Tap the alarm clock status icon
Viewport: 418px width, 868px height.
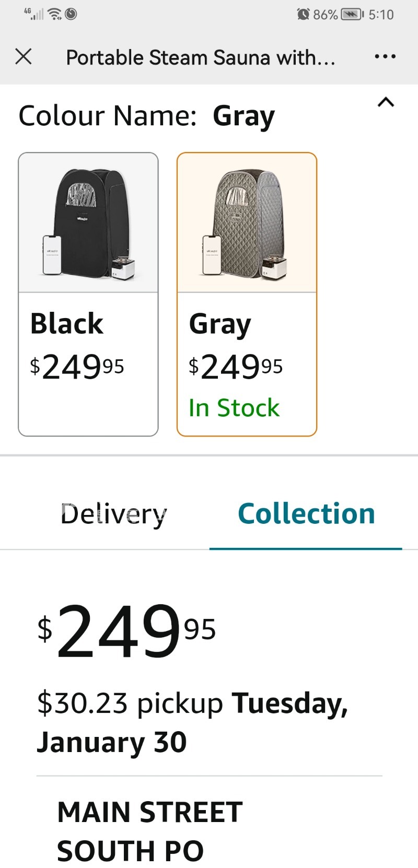pyautogui.click(x=303, y=14)
